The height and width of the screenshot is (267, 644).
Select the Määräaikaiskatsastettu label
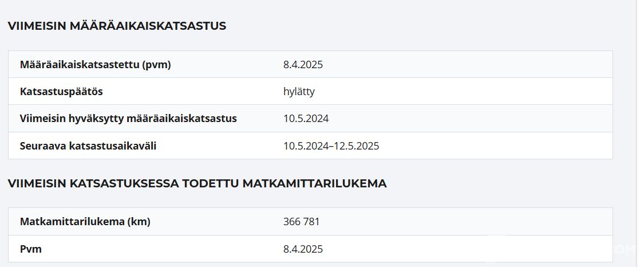pyautogui.click(x=79, y=64)
